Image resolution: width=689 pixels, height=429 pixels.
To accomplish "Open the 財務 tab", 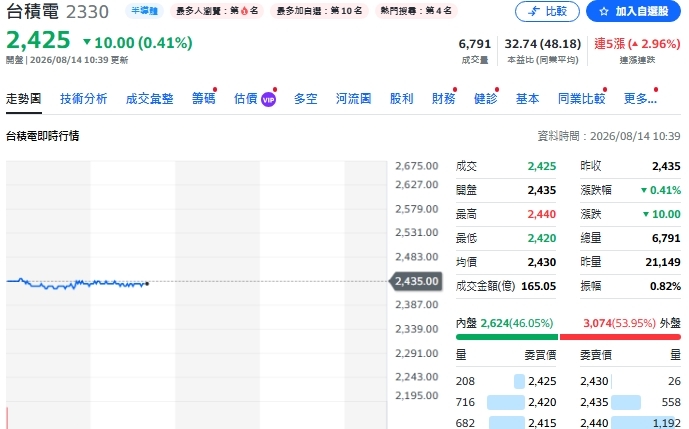I will click(x=443, y=98).
